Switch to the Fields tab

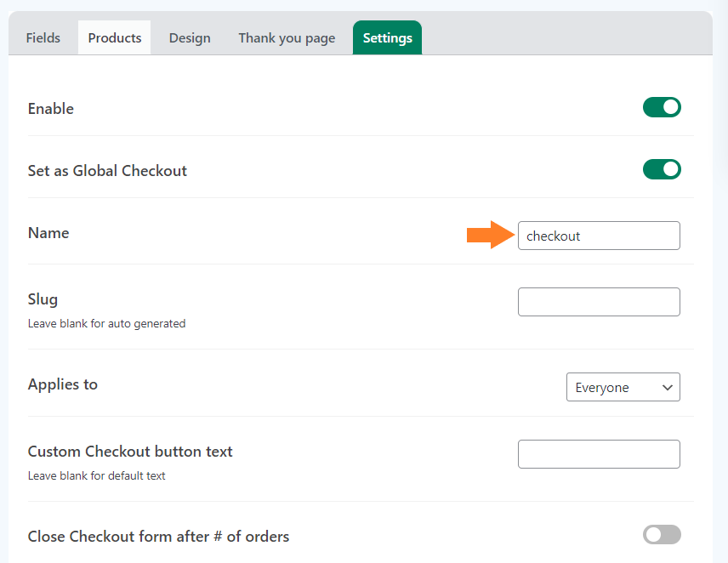(x=43, y=37)
